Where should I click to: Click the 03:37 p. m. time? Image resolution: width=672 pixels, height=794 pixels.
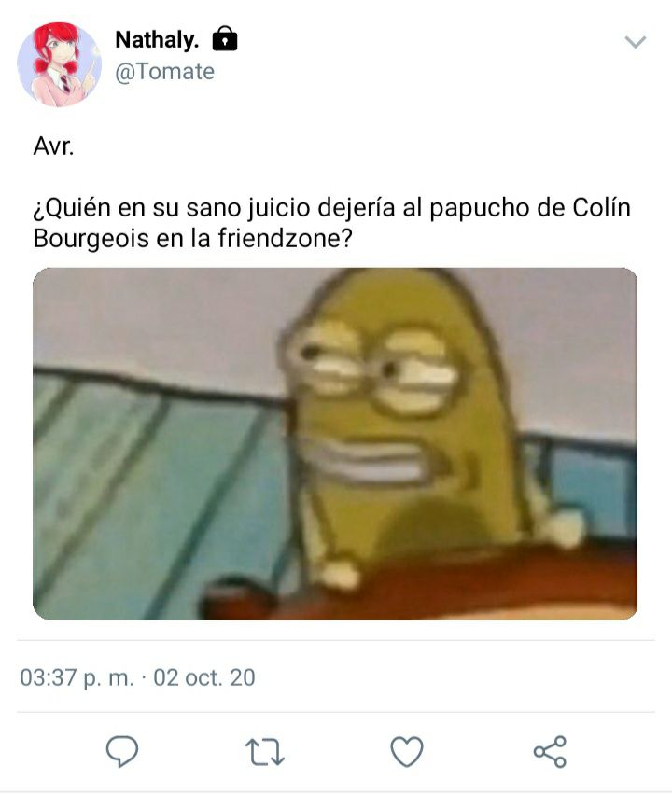click(x=77, y=677)
